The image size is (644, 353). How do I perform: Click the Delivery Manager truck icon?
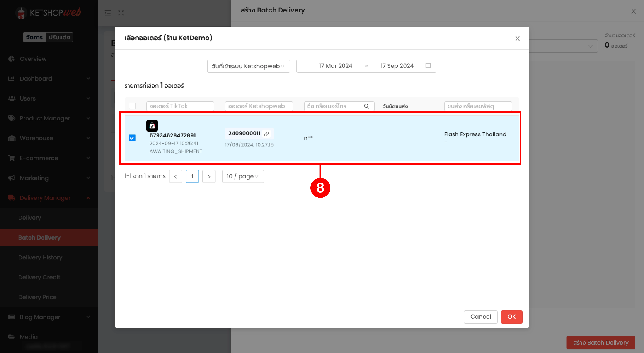coord(12,198)
